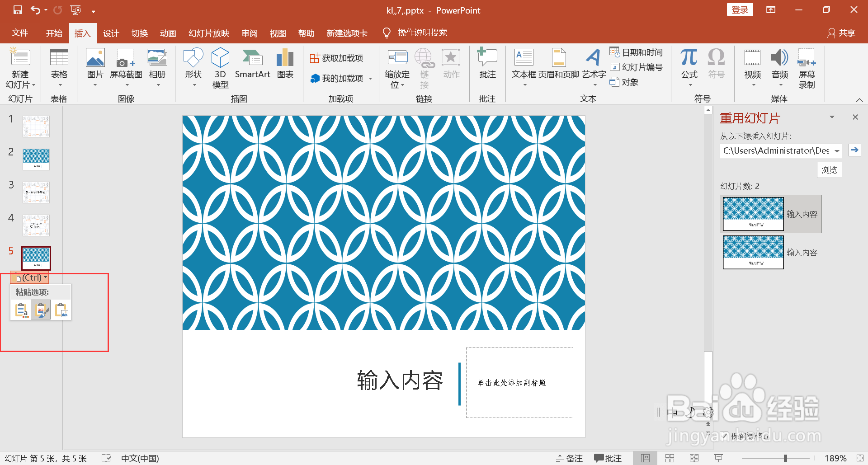This screenshot has width=868, height=465.
Task: Open the source path combo box dropdown
Action: point(837,151)
